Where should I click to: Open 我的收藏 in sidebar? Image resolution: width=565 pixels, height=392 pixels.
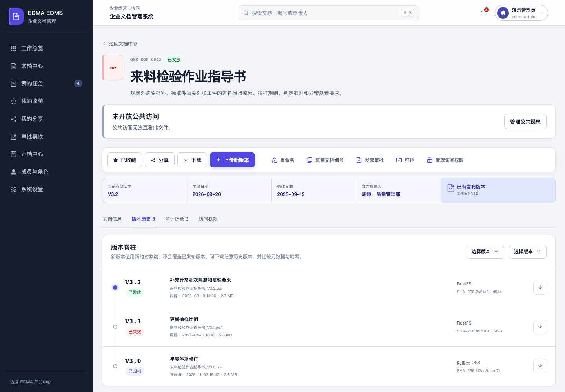tap(46, 101)
